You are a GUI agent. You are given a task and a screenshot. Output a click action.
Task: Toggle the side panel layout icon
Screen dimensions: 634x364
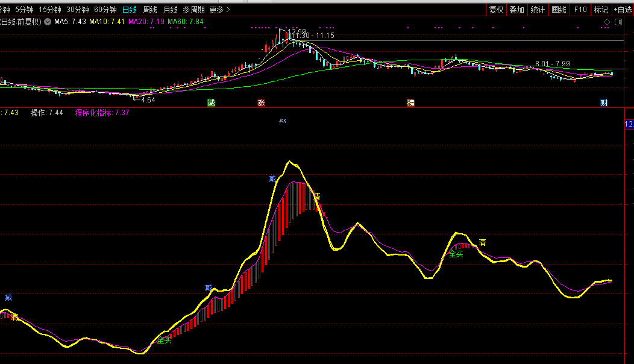click(618, 22)
